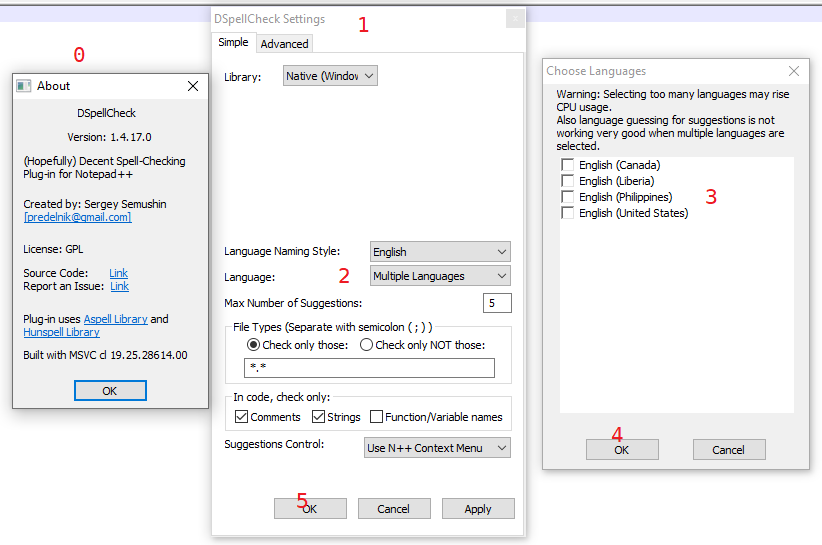
Task: Click the About dialog window icon
Action: pos(24,86)
